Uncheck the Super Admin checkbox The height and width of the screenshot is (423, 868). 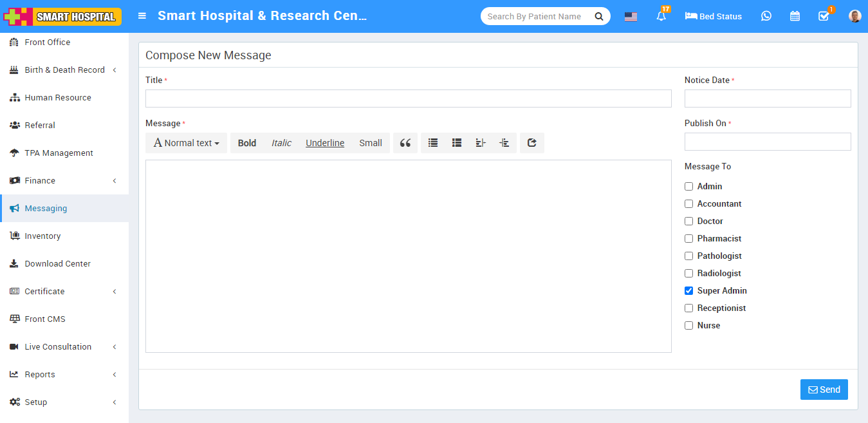[689, 290]
